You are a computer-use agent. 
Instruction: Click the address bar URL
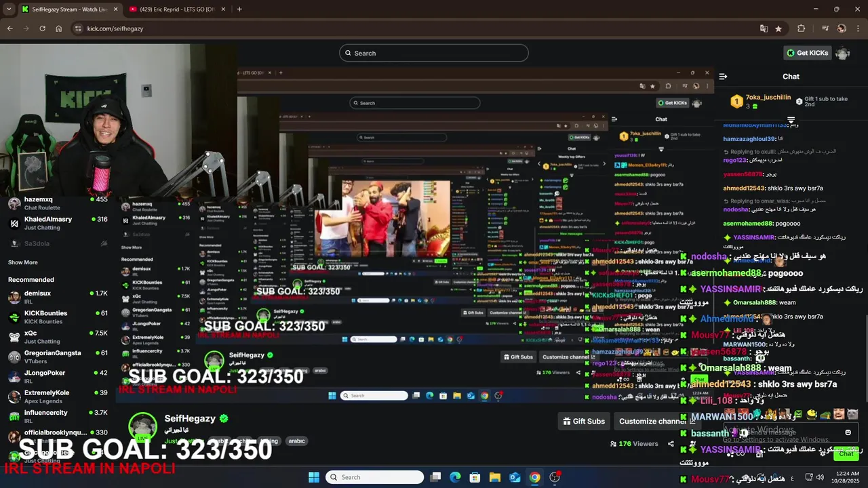click(x=115, y=28)
